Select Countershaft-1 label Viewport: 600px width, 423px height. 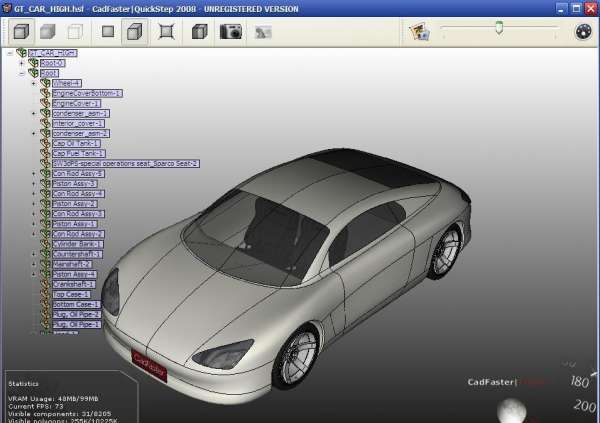click(77, 254)
